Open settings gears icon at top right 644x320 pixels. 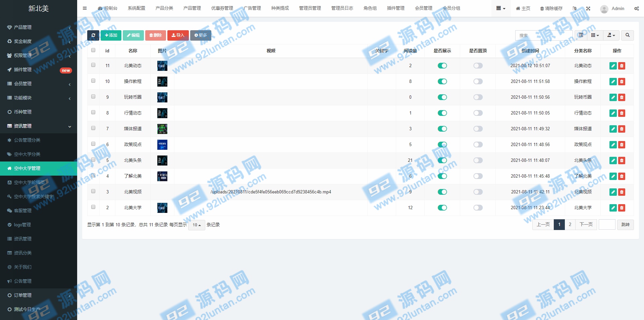636,8
